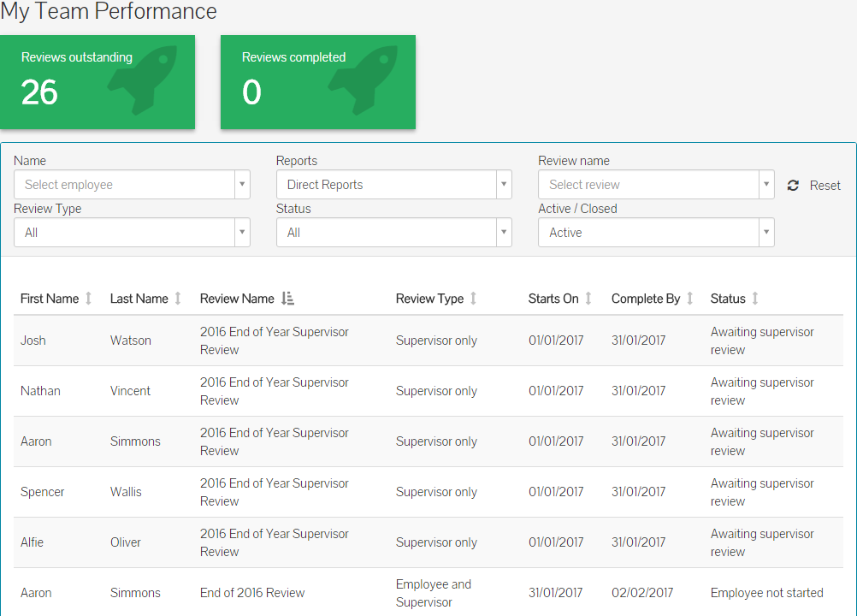Select last name Watson cell

pyautogui.click(x=130, y=341)
